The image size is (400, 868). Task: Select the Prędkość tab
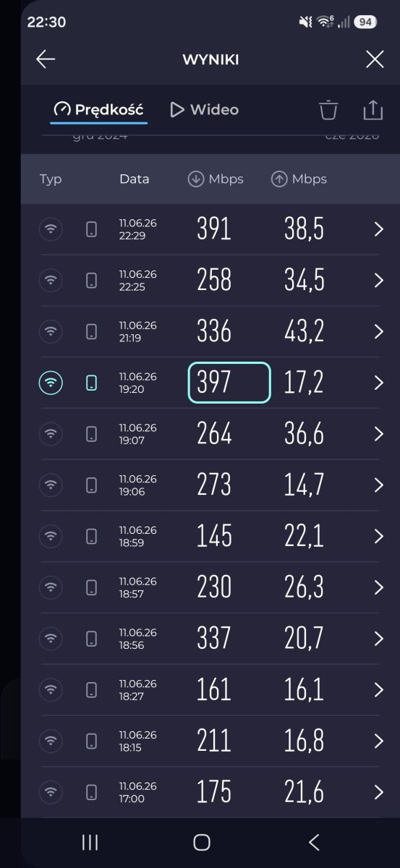(x=98, y=110)
